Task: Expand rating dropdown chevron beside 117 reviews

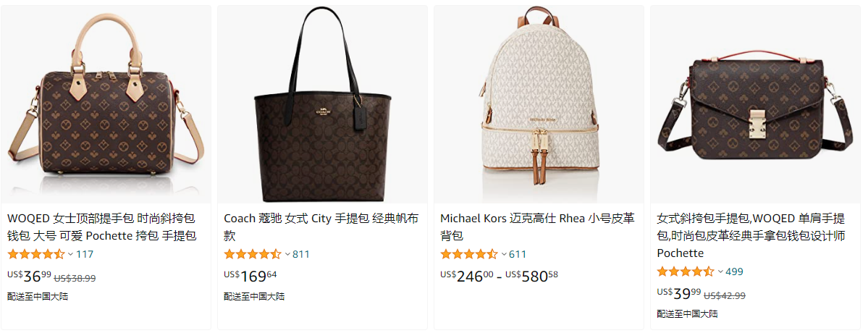Action: [x=70, y=254]
